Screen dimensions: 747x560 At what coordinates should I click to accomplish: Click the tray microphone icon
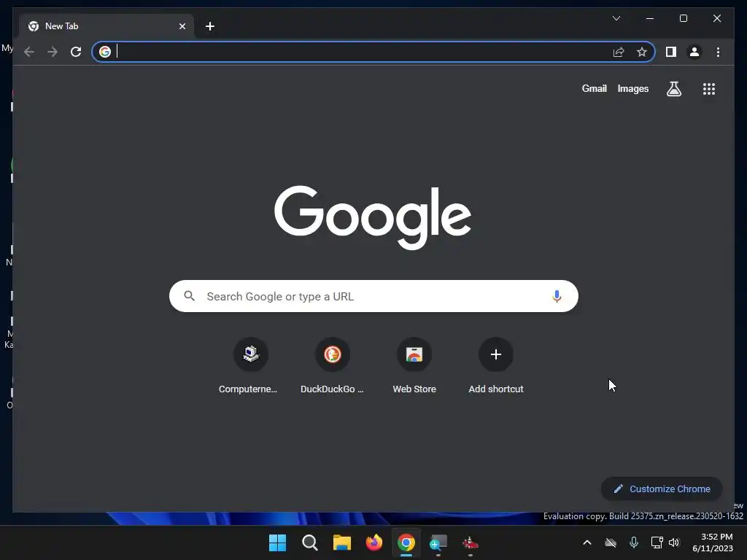coord(634,542)
